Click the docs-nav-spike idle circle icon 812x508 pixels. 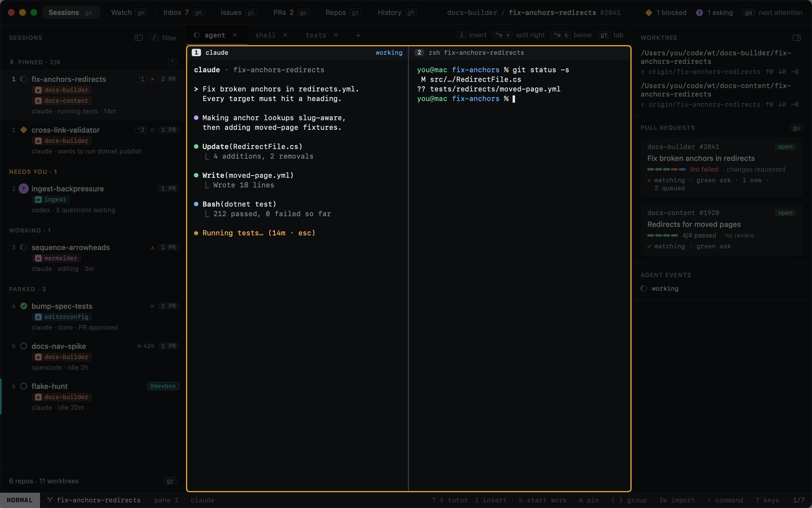(x=23, y=346)
